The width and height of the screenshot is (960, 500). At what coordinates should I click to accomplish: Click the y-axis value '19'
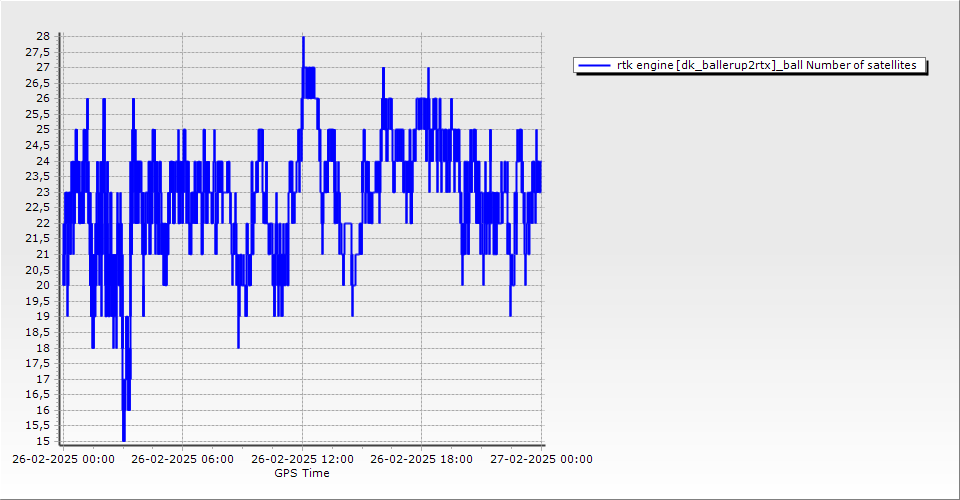pos(43,316)
